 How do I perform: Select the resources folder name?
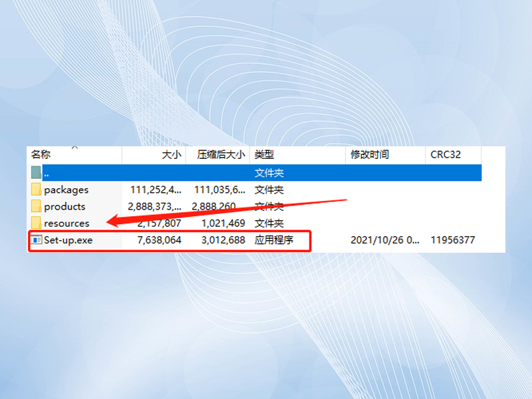66,223
